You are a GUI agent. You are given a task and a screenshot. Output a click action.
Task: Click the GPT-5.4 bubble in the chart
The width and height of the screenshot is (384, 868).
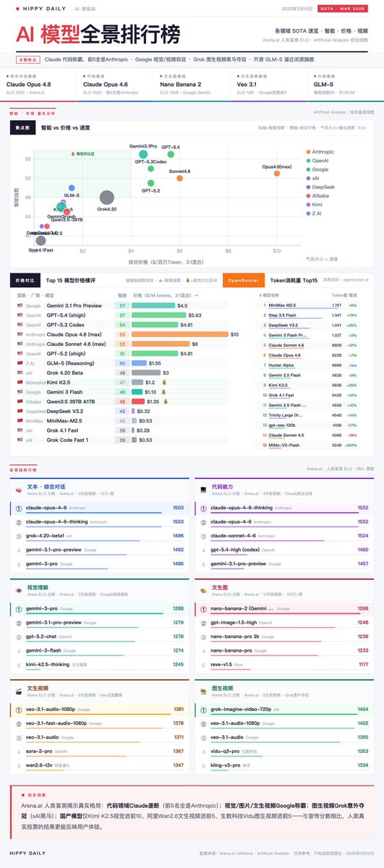171,154
